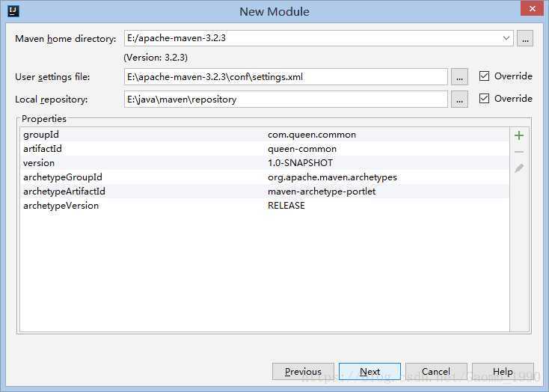Click the value queen-common

tap(302, 149)
